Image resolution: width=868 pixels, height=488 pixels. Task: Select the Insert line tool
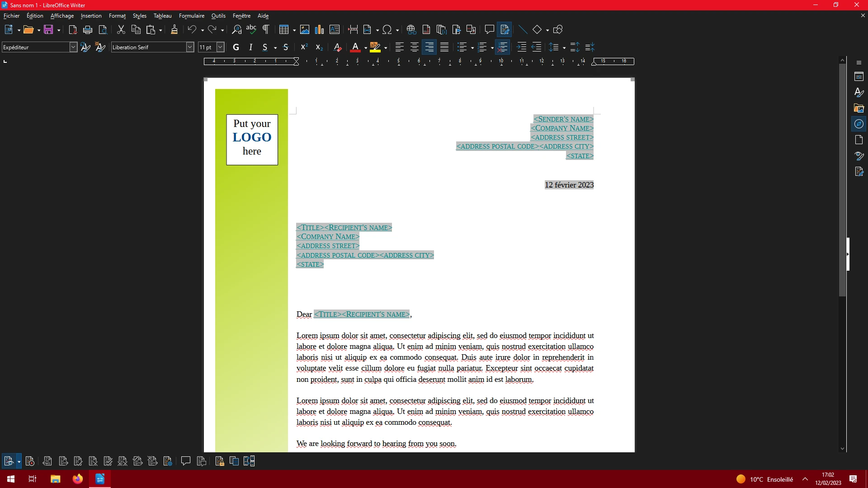coord(523,30)
